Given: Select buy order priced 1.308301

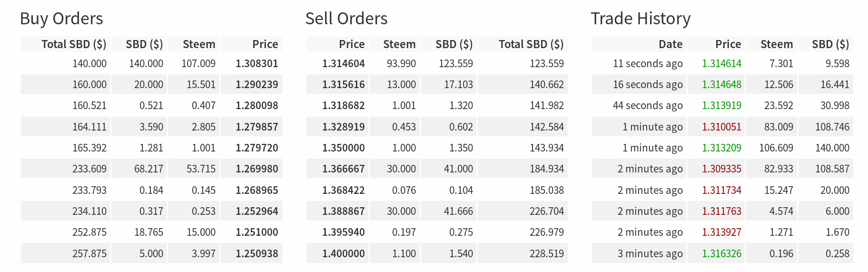Looking at the screenshot, I should 151,63.
